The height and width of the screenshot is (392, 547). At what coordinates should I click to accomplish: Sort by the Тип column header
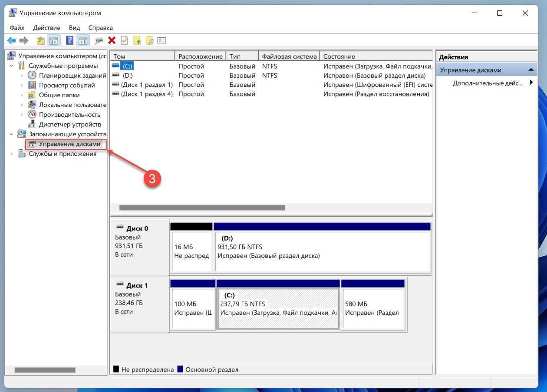tap(242, 56)
